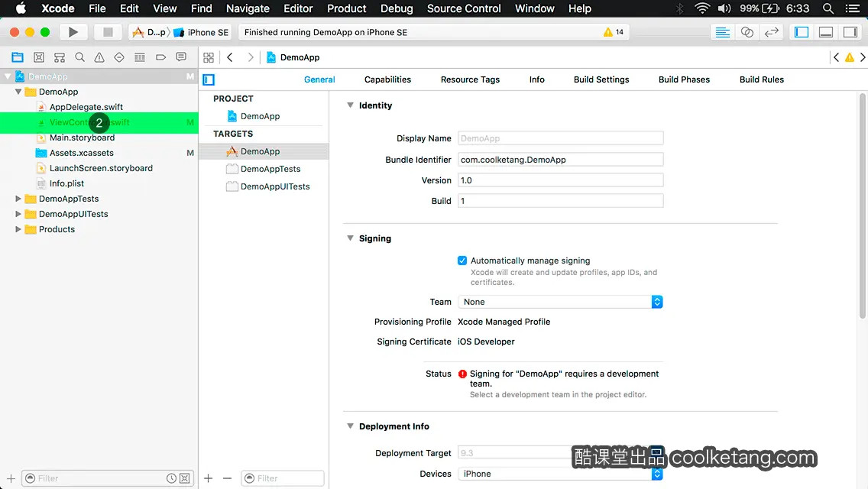This screenshot has height=489, width=868.
Task: Collapse the Identity section
Action: pos(350,105)
